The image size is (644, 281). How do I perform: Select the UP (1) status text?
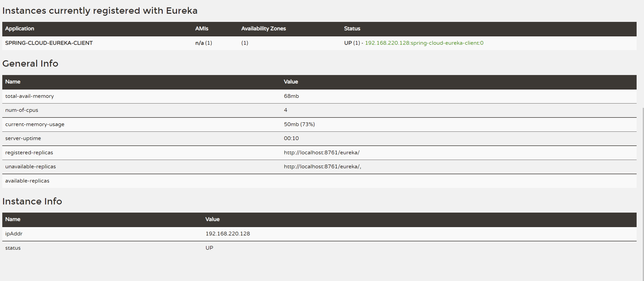(352, 43)
